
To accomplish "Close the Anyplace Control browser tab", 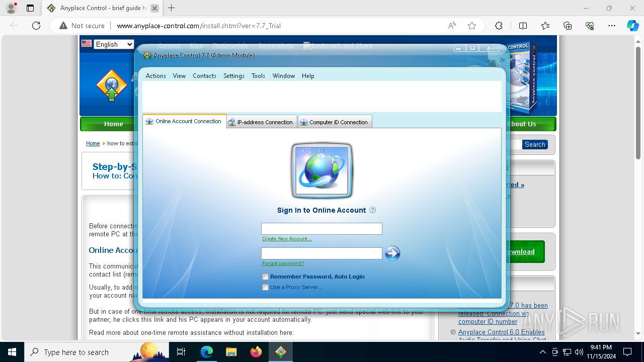I will pos(154,8).
